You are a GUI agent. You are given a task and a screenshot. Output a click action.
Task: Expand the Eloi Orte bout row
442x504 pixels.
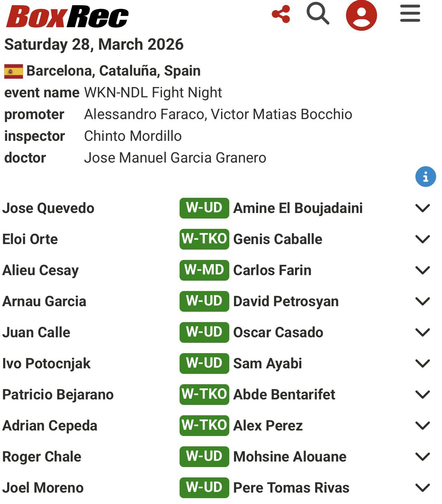tap(422, 239)
